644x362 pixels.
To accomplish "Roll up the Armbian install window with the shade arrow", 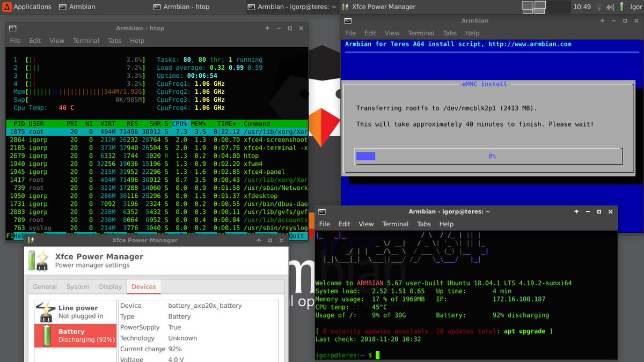I will (604, 21).
